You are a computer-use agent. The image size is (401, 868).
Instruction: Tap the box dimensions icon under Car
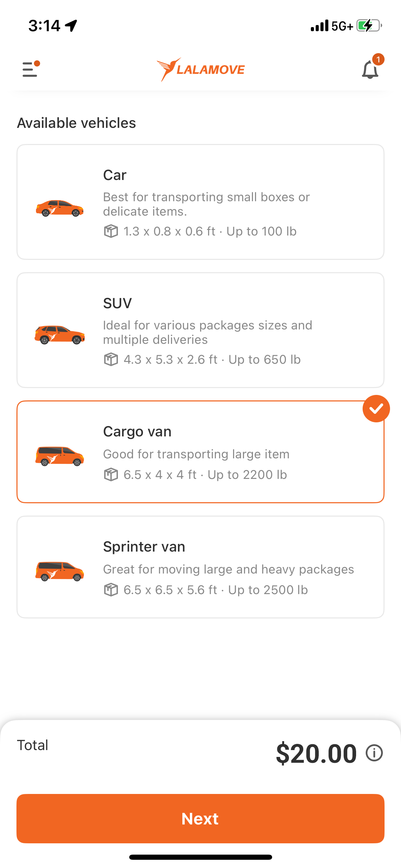pyautogui.click(x=111, y=231)
